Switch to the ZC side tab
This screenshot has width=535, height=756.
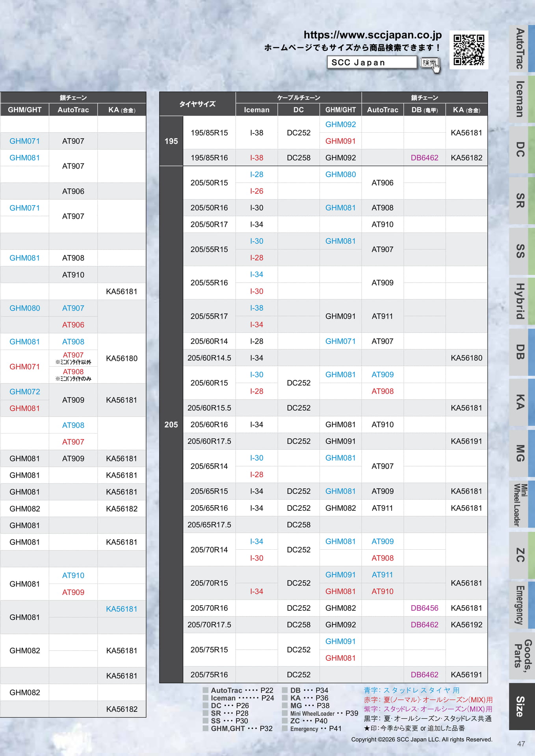point(522,555)
